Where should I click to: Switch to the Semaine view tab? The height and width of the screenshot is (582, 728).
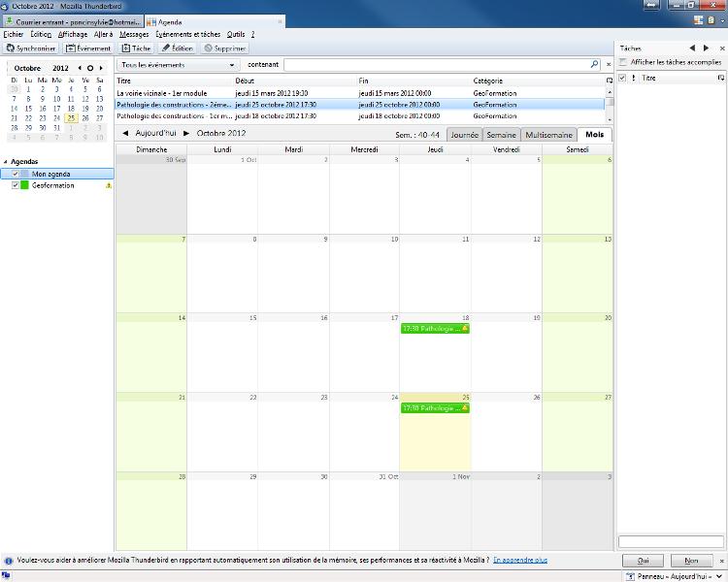(x=501, y=135)
